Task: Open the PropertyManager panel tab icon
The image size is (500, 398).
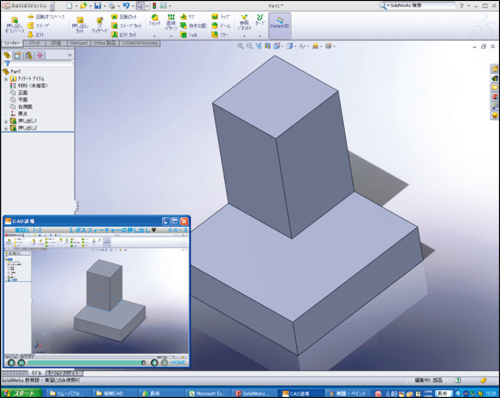Action: 18,55
